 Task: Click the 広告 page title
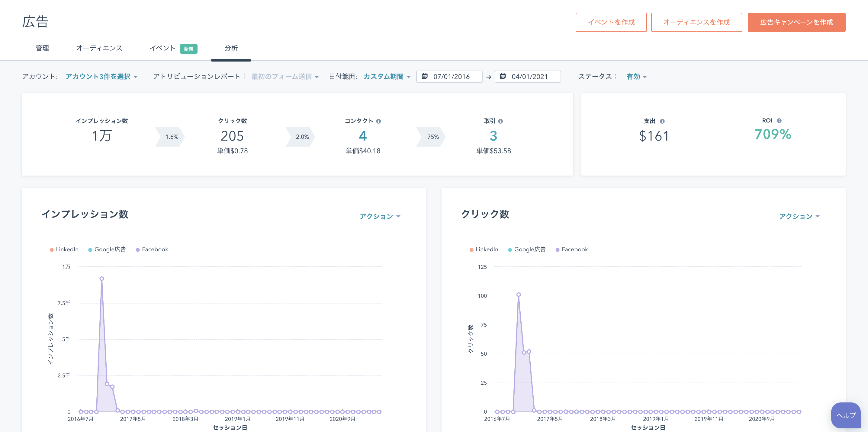click(x=35, y=21)
